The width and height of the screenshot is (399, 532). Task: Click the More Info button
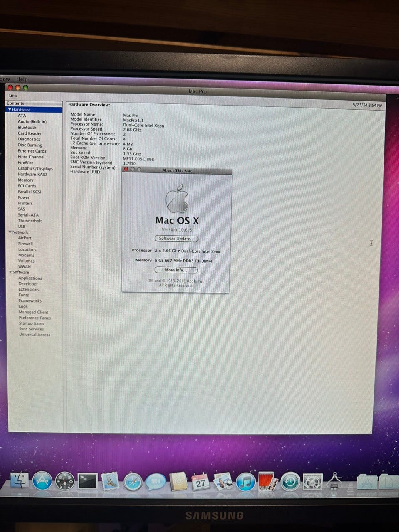(x=176, y=270)
